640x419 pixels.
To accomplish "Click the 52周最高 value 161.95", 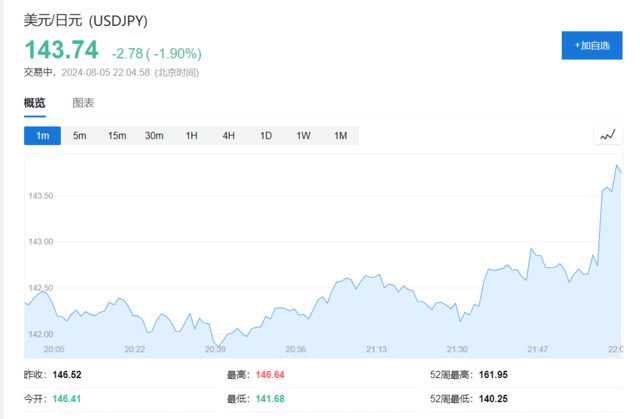I will tap(493, 375).
